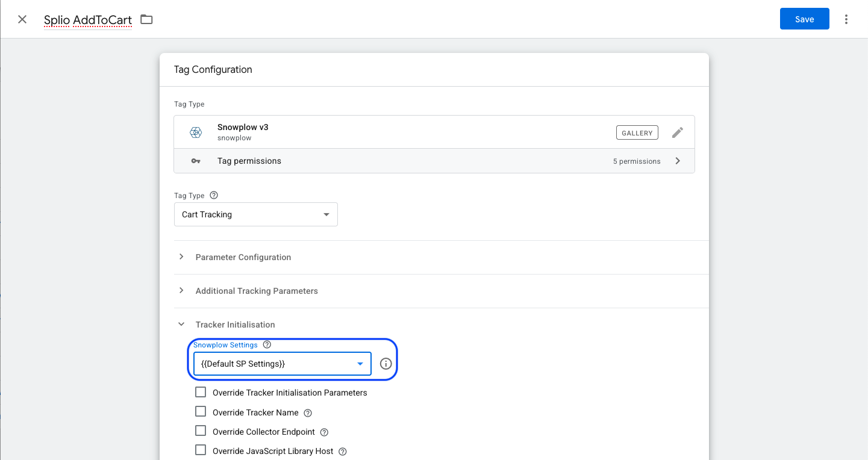Click the Snowplow v3 tag type row
The width and height of the screenshot is (868, 460).
(434, 132)
